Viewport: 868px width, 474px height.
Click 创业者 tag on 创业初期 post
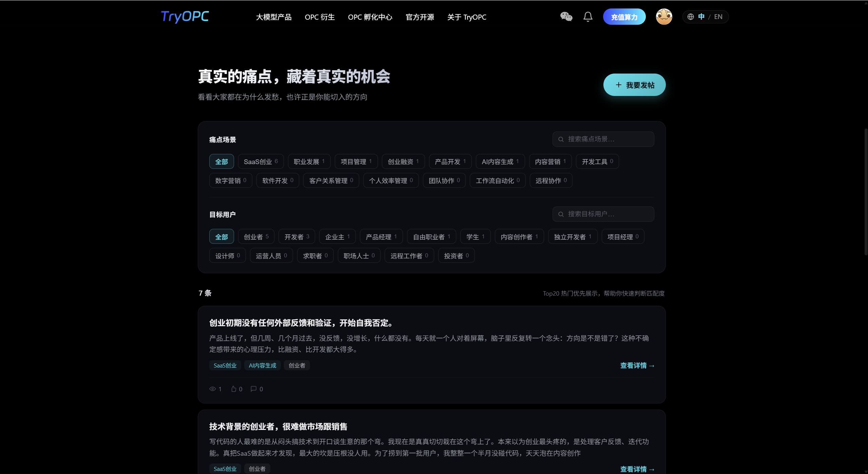pyautogui.click(x=297, y=366)
